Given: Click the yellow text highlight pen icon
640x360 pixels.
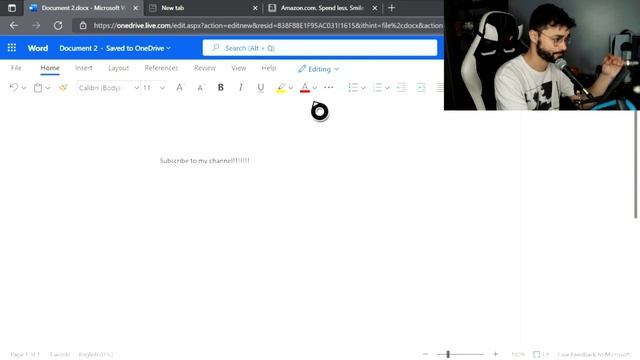Looking at the screenshot, I should [281, 87].
